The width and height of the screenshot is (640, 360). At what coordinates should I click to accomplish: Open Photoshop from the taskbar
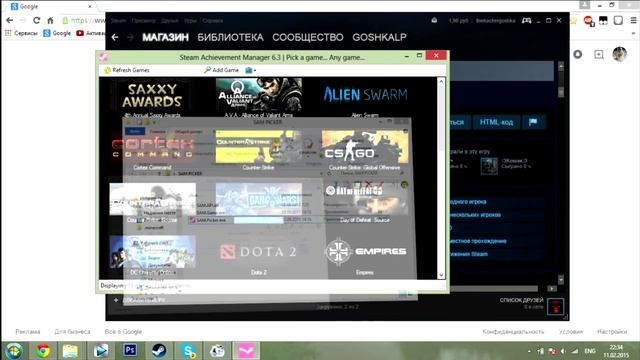click(x=130, y=351)
